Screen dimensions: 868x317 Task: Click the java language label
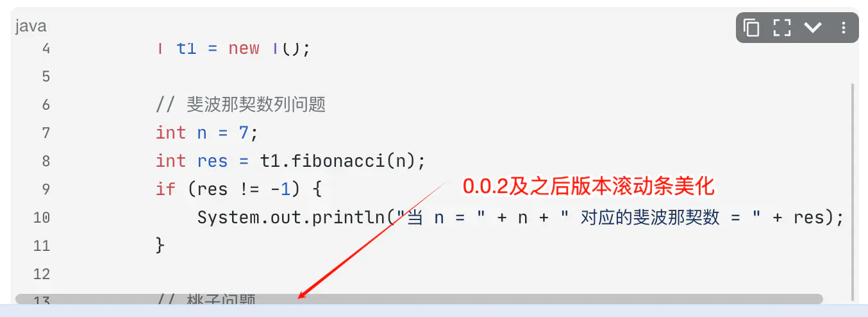pyautogui.click(x=31, y=26)
